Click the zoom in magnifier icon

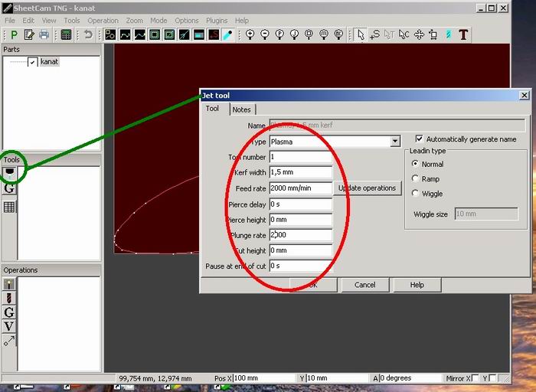[x=250, y=34]
